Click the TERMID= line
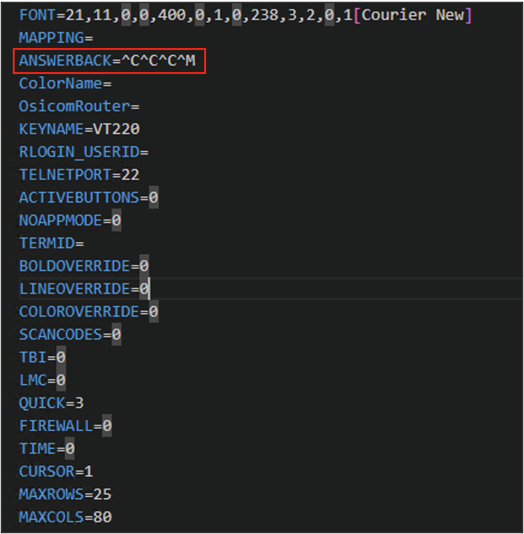524x534 pixels. [51, 243]
